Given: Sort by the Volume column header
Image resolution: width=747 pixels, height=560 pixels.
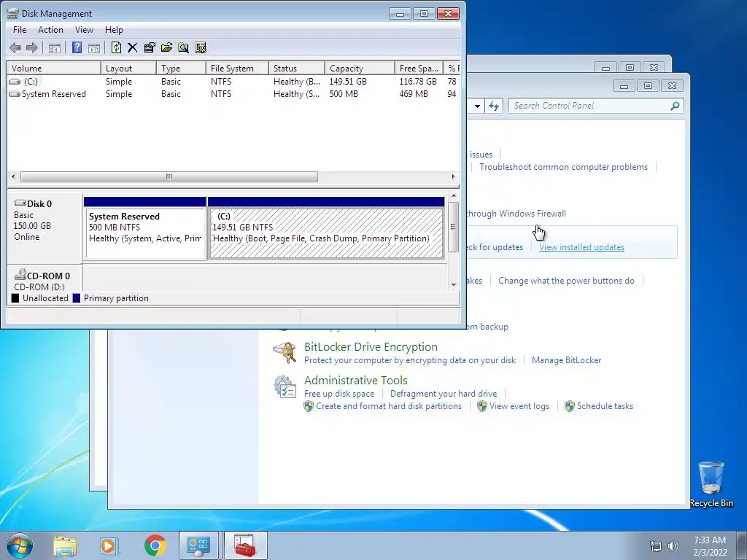Looking at the screenshot, I should tap(54, 68).
